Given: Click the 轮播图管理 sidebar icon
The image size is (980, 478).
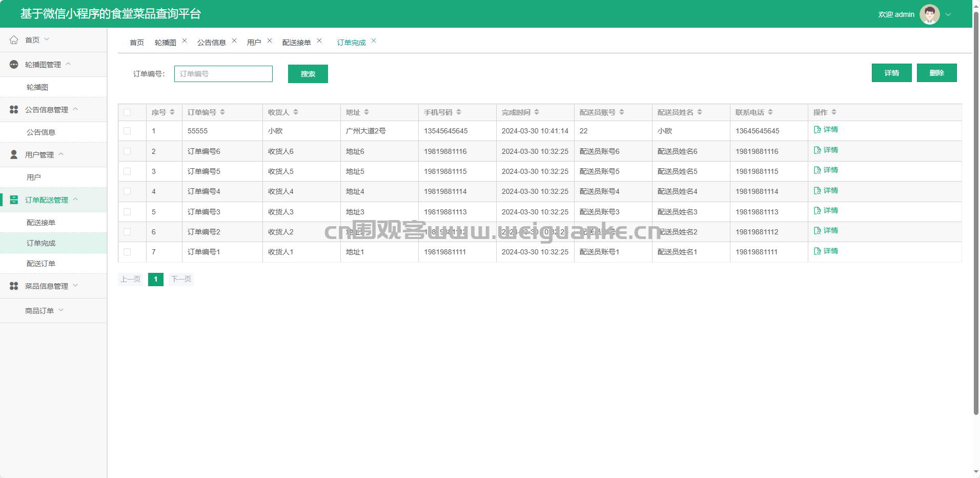Looking at the screenshot, I should click(x=14, y=65).
